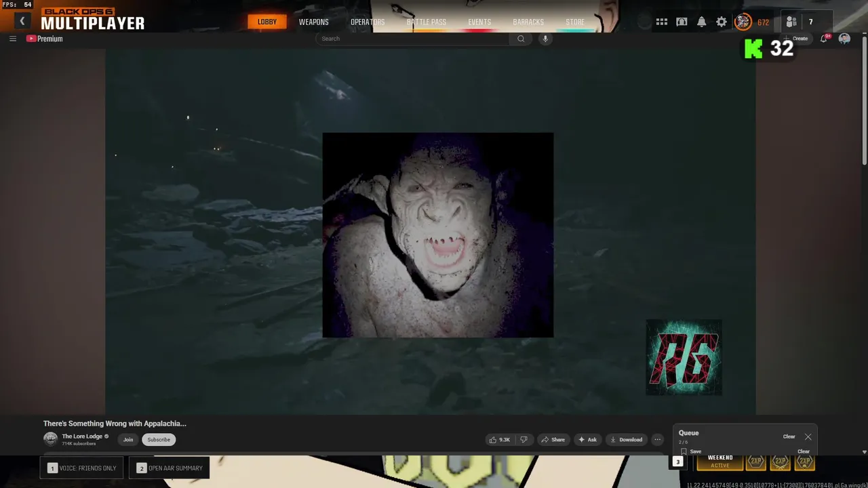
Task: Click the first 2XP token icon
Action: coord(755,462)
